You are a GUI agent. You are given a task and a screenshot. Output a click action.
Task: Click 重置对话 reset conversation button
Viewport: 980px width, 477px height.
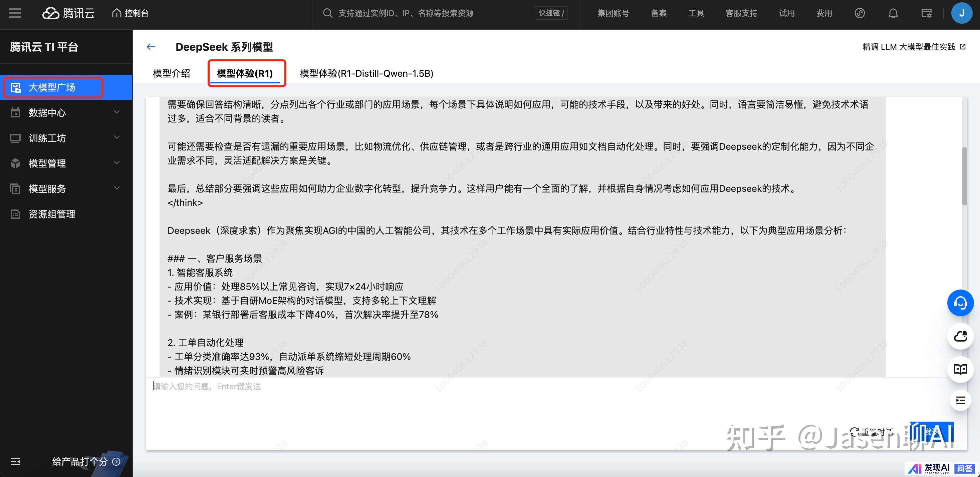coord(871,432)
